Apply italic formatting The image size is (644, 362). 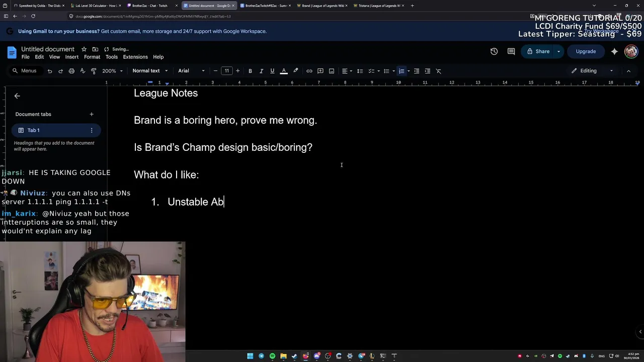click(x=261, y=71)
